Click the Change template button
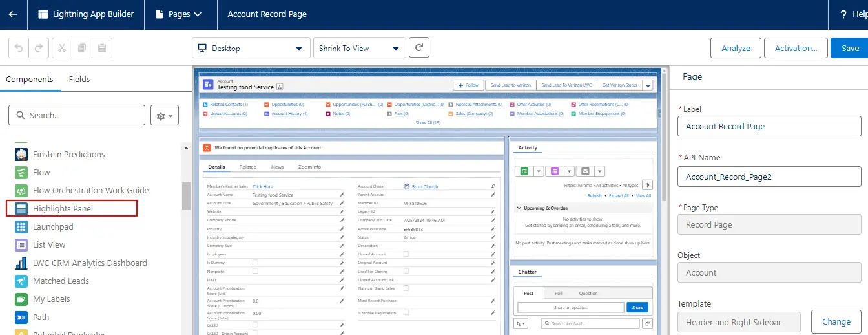The image size is (868, 335). 836,321
